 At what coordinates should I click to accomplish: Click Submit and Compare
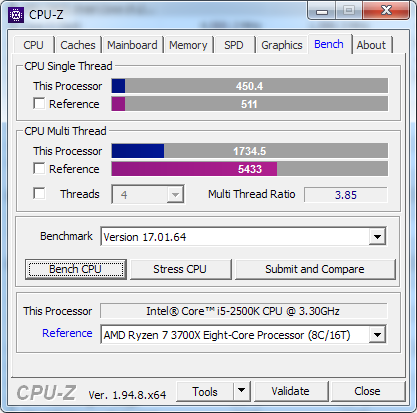315,269
